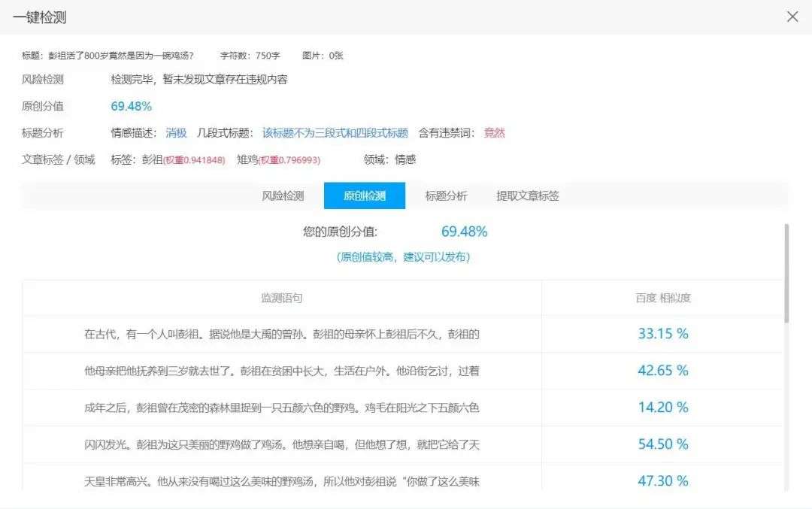Click the 54.50 % similarity value
The height and width of the screenshot is (509, 812).
663,444
